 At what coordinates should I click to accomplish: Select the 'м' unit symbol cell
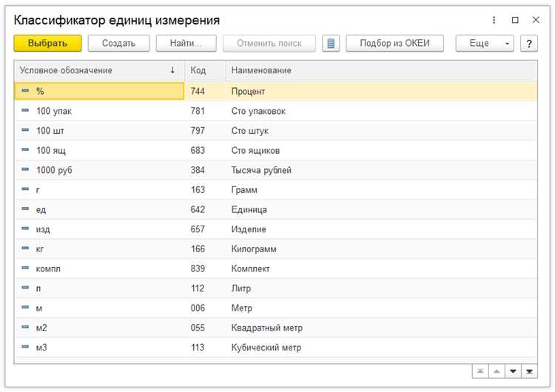[x=99, y=308]
